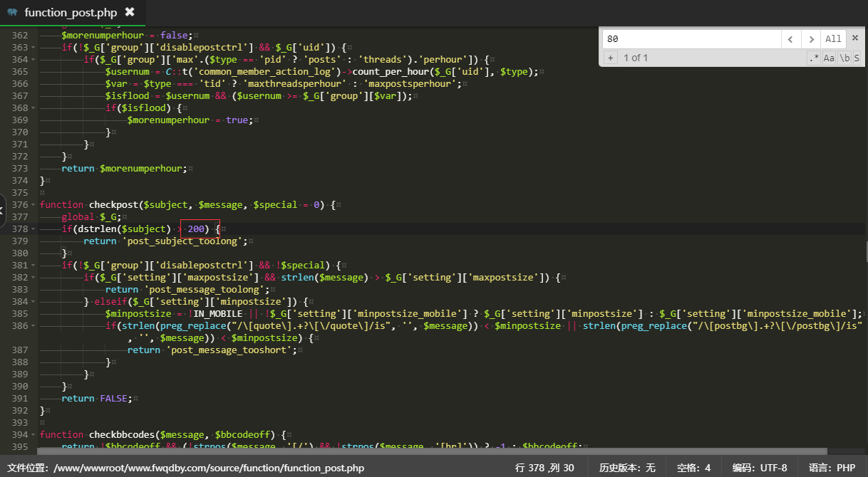Click the highlighted value 200 on line 378

click(x=197, y=229)
